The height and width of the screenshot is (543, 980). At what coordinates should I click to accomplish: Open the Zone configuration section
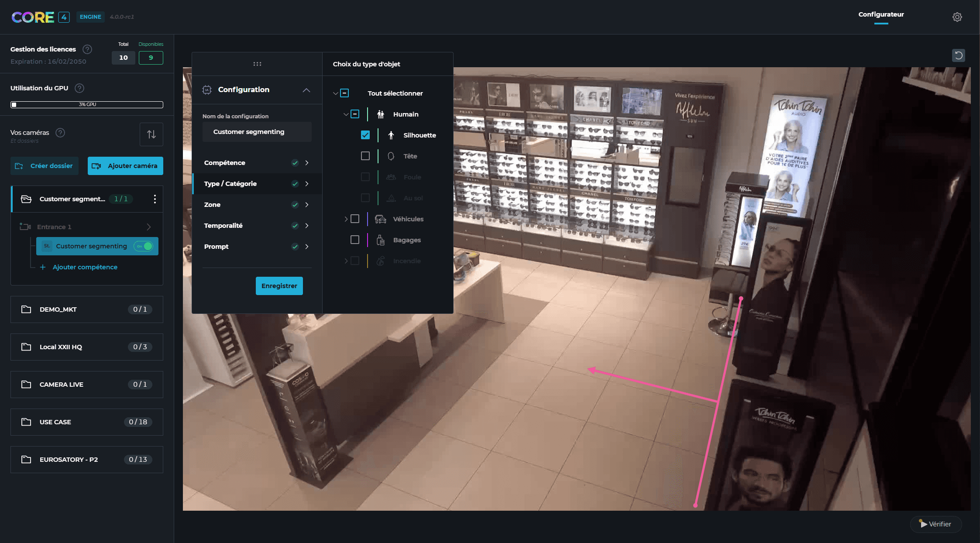[257, 205]
